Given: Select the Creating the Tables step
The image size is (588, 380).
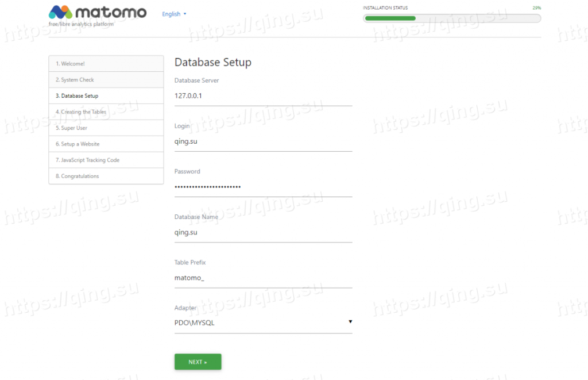Looking at the screenshot, I should (106, 112).
